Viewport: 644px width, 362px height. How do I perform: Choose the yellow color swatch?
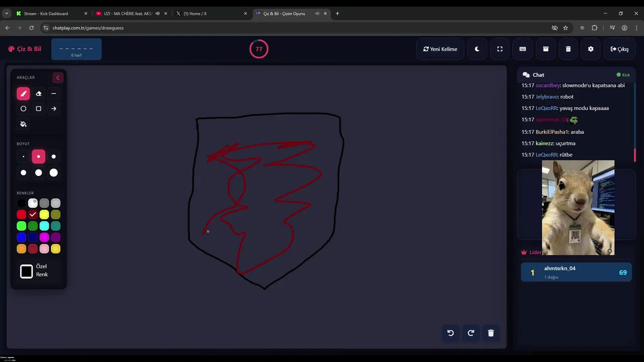pyautogui.click(x=44, y=215)
